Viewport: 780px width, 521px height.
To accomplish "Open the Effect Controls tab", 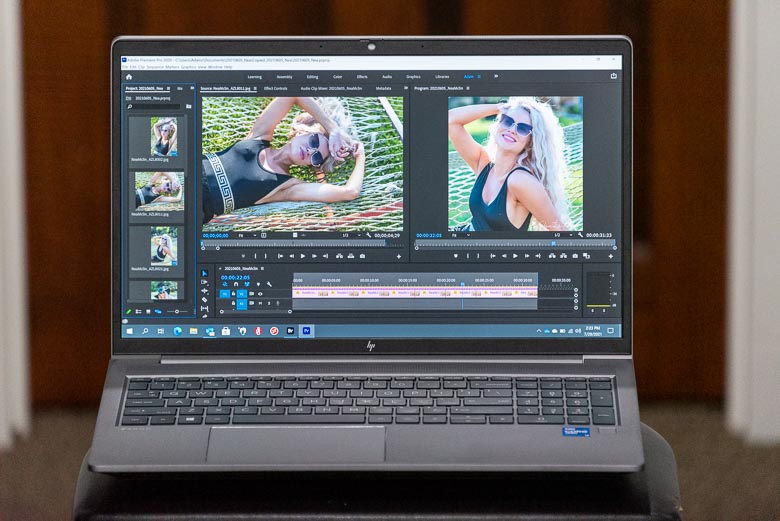I will pos(276,89).
